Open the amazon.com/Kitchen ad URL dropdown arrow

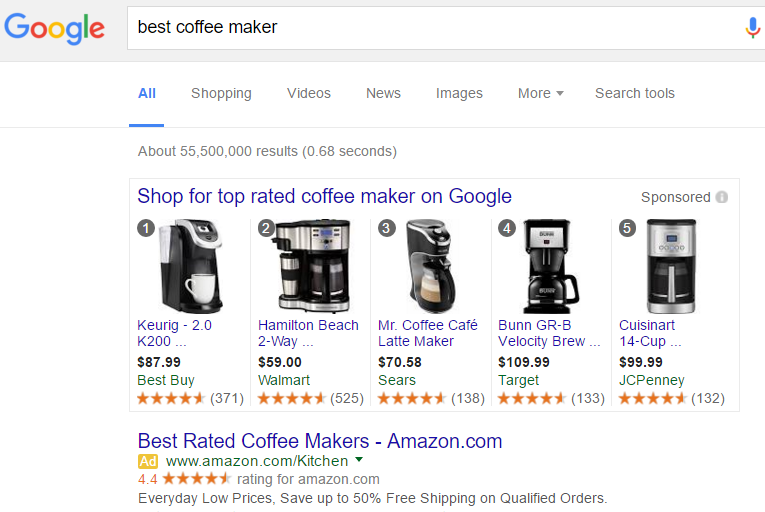(x=359, y=459)
